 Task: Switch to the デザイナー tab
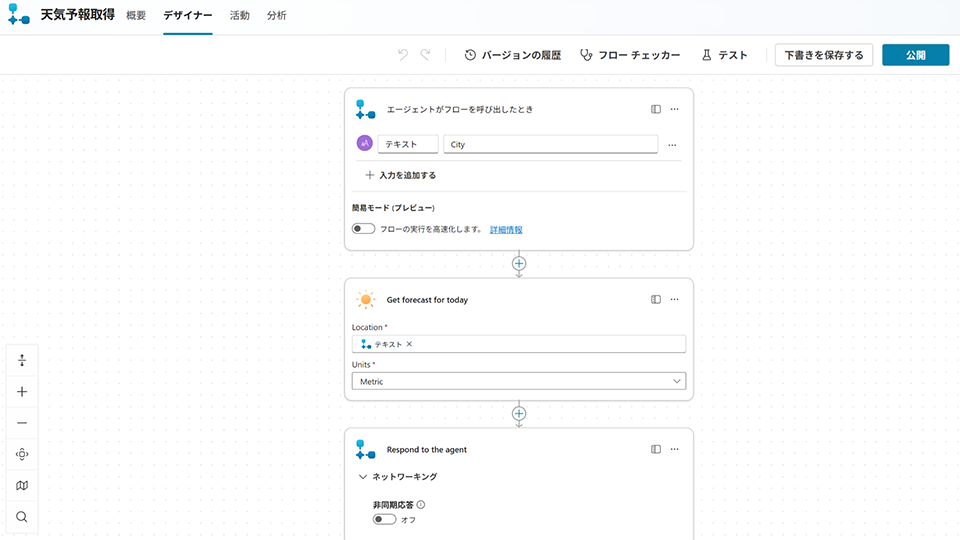pos(187,15)
